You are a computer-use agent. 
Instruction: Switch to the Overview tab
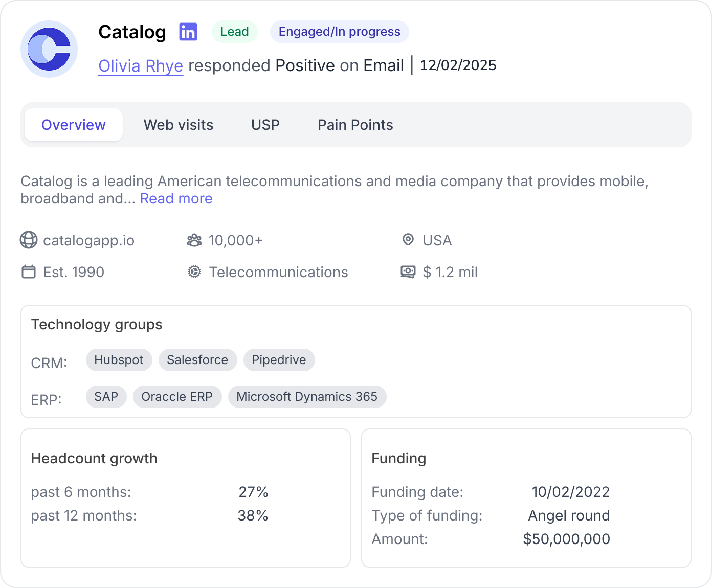coord(74,125)
